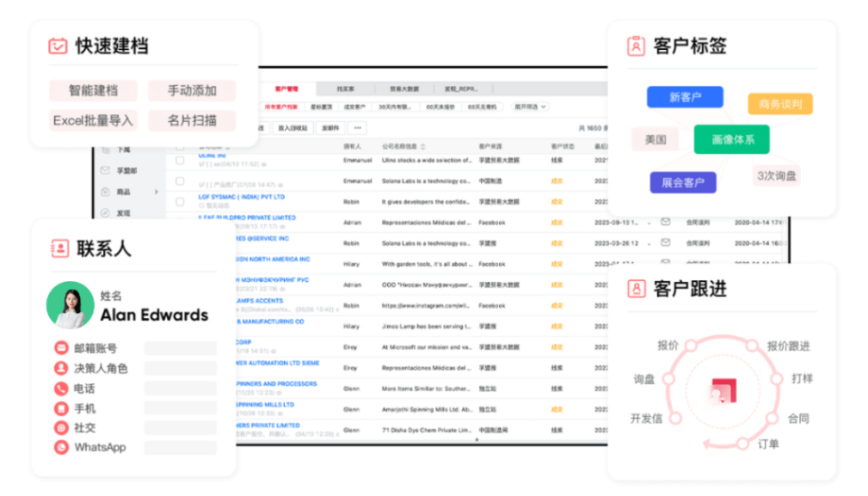Click the 邮箱账号 envelope icon

coord(61,348)
